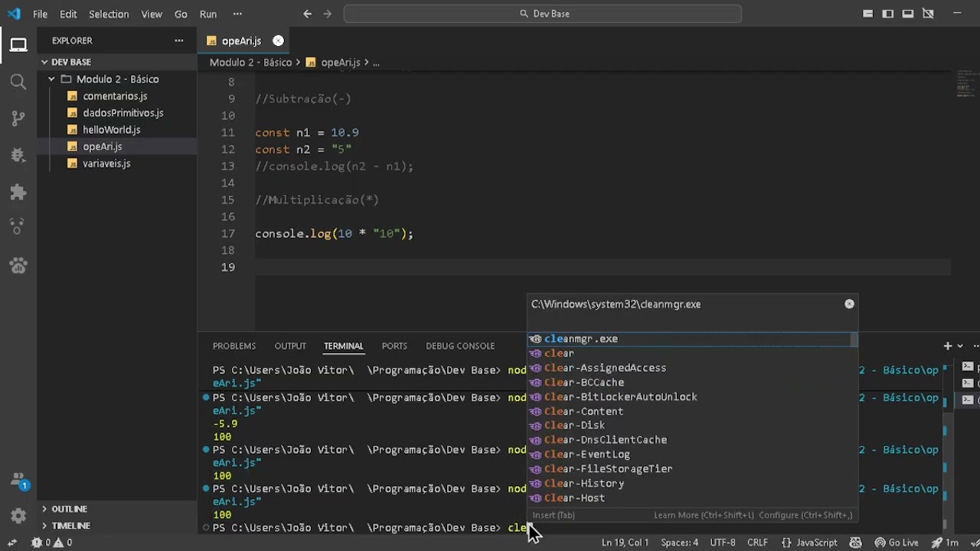
Task: Click the Go Live status bar button
Action: tap(897, 543)
